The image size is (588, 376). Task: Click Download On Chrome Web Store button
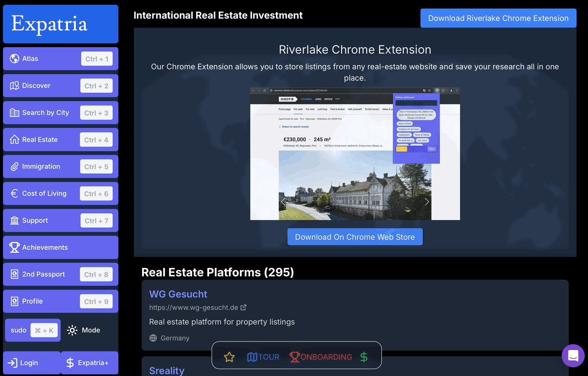[x=355, y=237]
